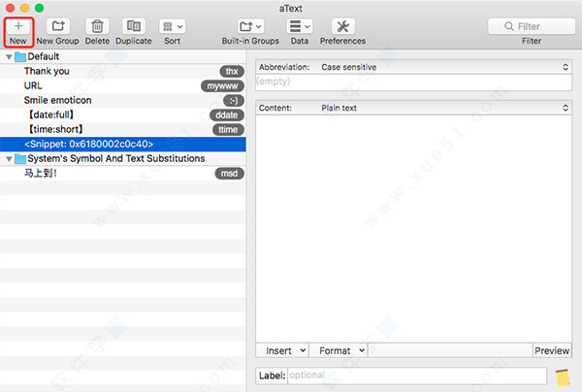Select the 'URL' snippet
The height and width of the screenshot is (392, 582).
(x=123, y=85)
